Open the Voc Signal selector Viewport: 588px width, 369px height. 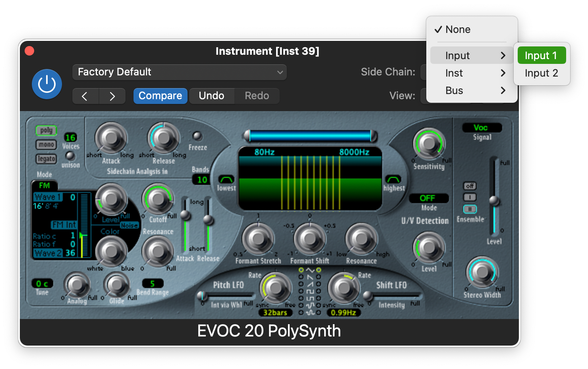pos(482,128)
